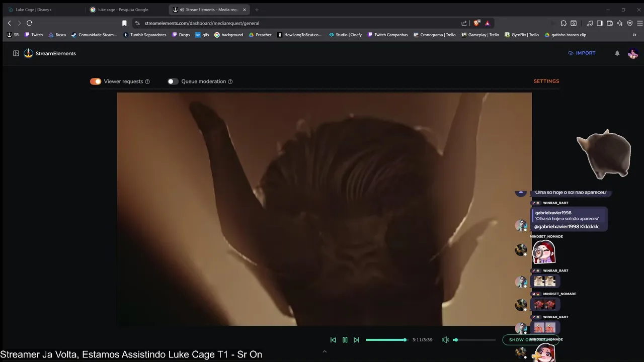The image size is (644, 362).
Task: Show hidden bookmarks overflow chevron
Action: (634, 35)
